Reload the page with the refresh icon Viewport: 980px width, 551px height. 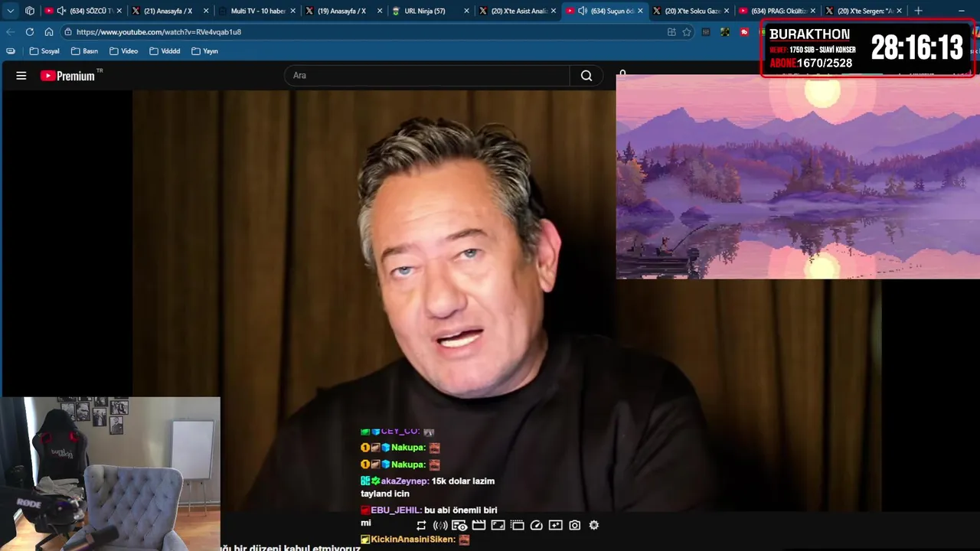(29, 32)
